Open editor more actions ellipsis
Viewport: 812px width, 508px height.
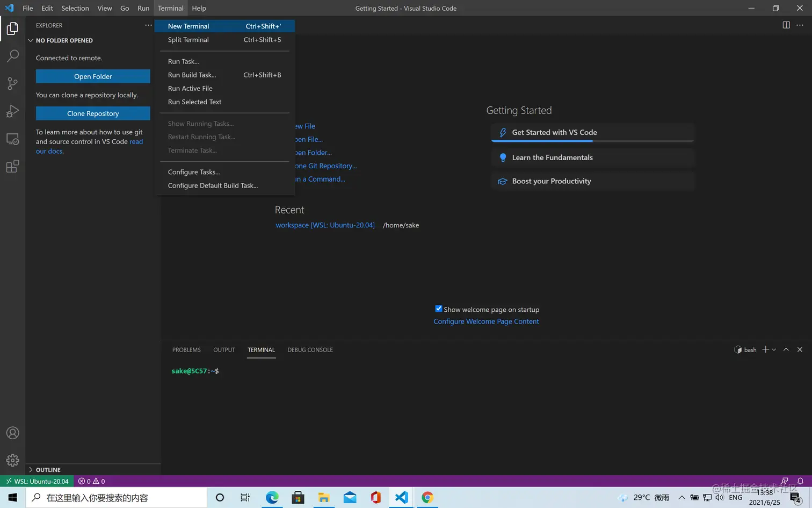(800, 25)
